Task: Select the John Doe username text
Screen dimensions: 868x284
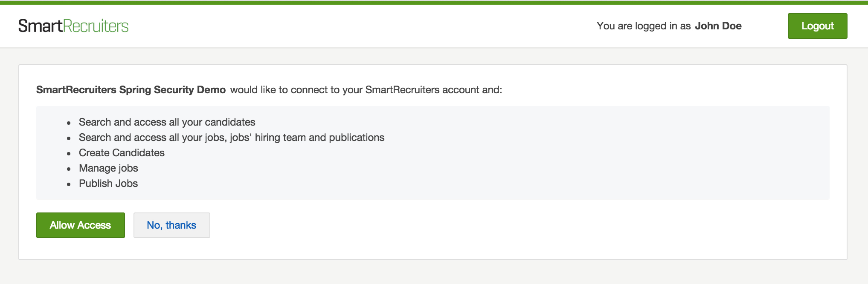Action: [718, 26]
